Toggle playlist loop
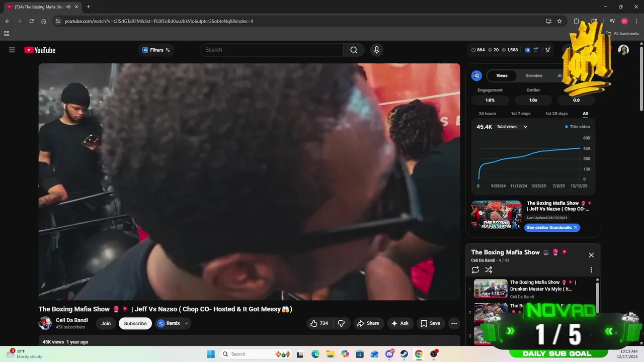Screen dimensions: 644x362 tap(475, 270)
